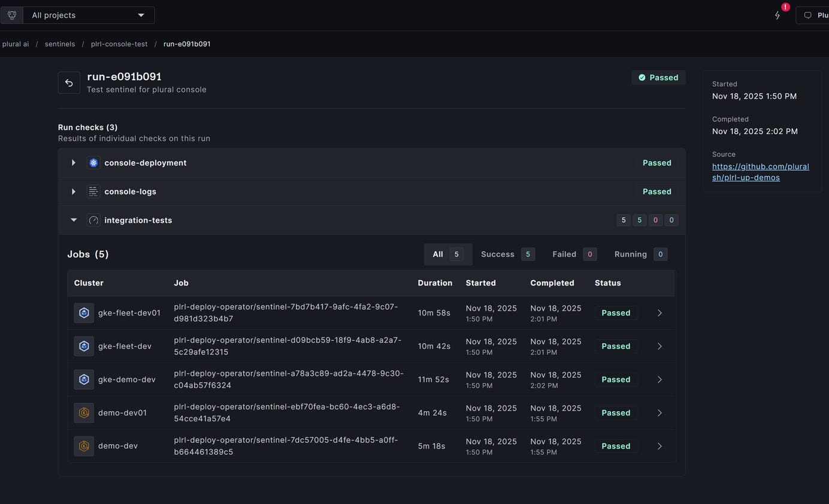This screenshot has height=504, width=829.
Task: Open the gke-fleet-dev job row chevron
Action: pos(659,347)
